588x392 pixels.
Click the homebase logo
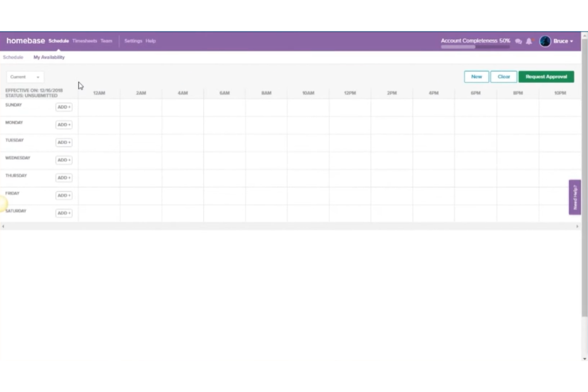pos(25,41)
